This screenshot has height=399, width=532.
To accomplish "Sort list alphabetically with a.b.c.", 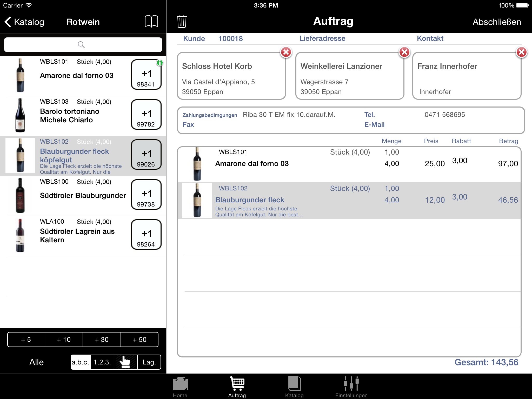I will coord(81,362).
